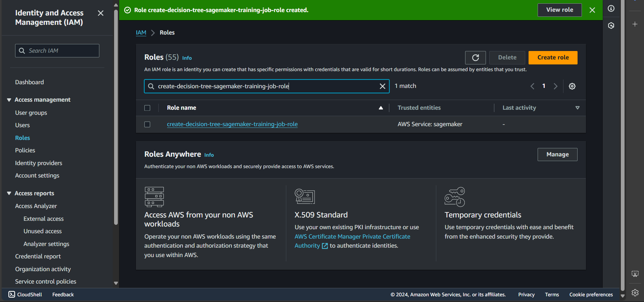
Task: Close the IAM navigation sidebar
Action: pyautogui.click(x=100, y=13)
